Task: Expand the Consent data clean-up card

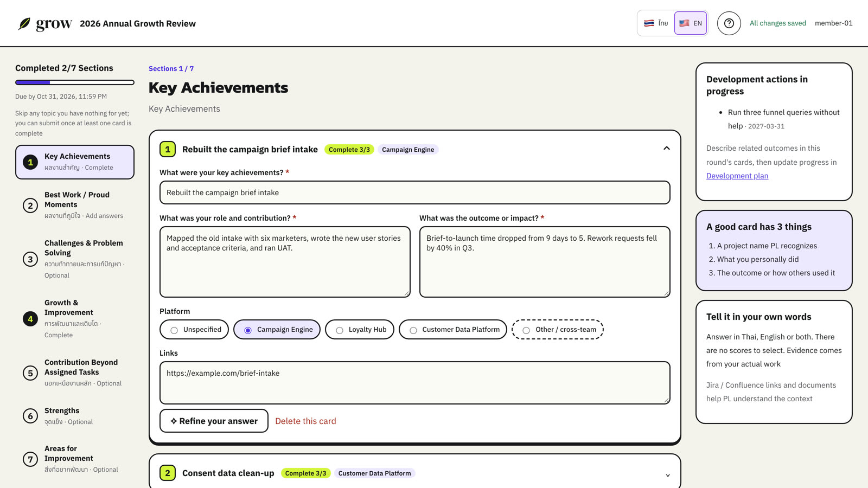Action: click(x=668, y=475)
